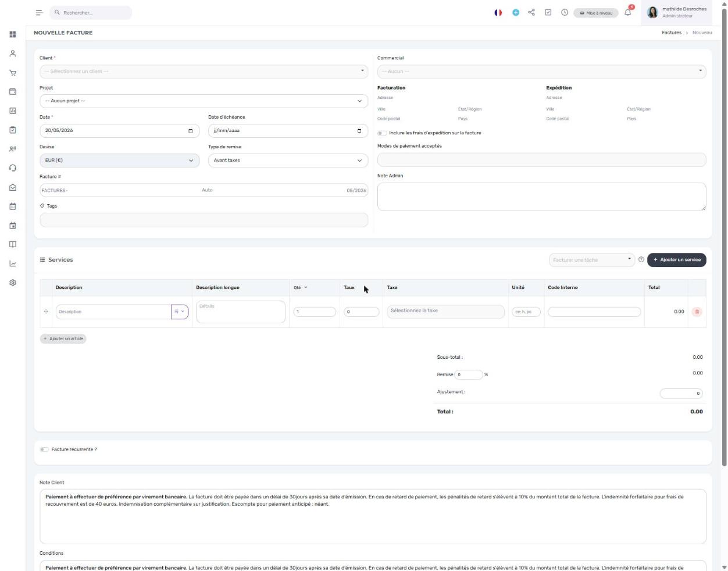Open the line chart reports sidebar icon
Screen dimensions: 728x571
click(13, 263)
